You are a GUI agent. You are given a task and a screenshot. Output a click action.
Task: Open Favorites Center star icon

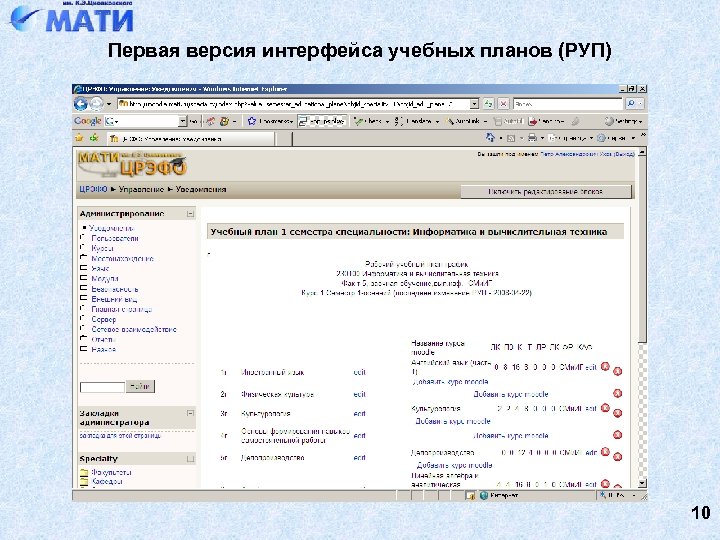[x=79, y=138]
